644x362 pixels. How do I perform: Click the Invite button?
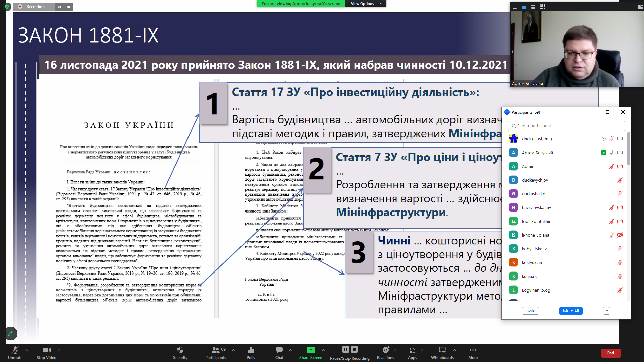tap(530, 311)
